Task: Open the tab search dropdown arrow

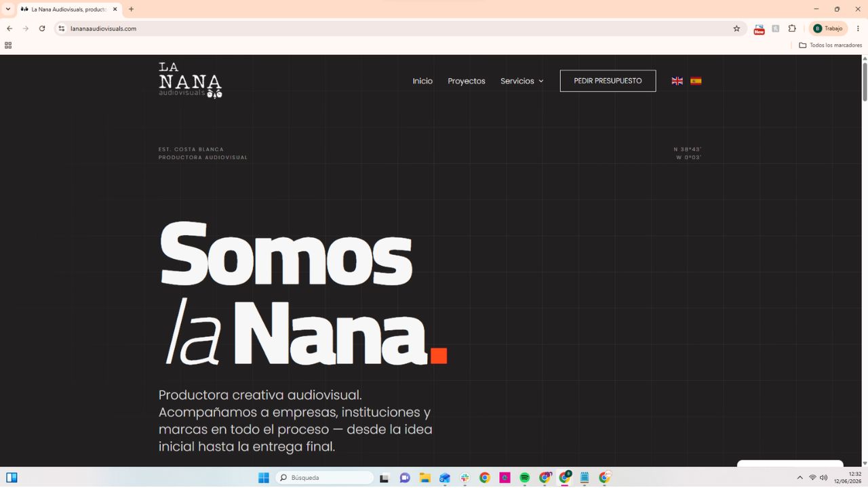Action: (x=8, y=9)
